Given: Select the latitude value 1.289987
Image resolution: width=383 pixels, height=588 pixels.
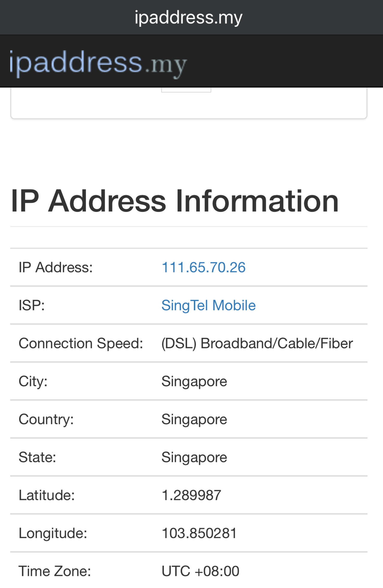Looking at the screenshot, I should click(x=191, y=495).
